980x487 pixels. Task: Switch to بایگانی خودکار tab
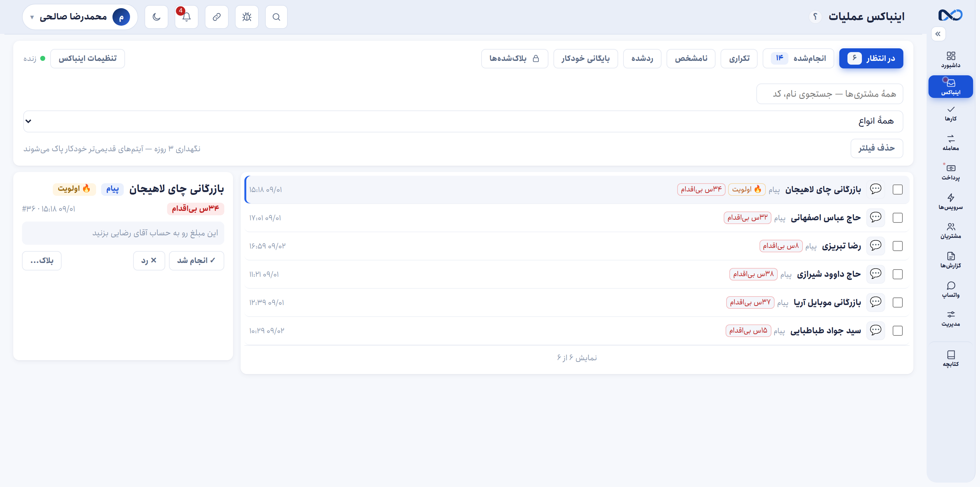pyautogui.click(x=585, y=59)
